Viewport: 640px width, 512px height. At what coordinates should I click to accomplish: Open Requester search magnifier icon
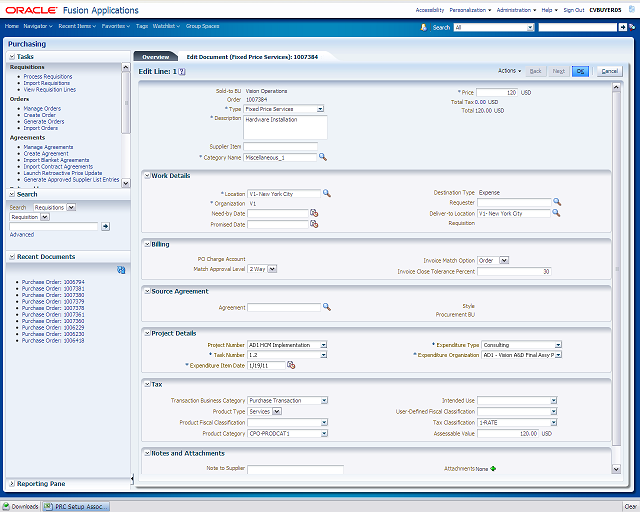point(557,202)
